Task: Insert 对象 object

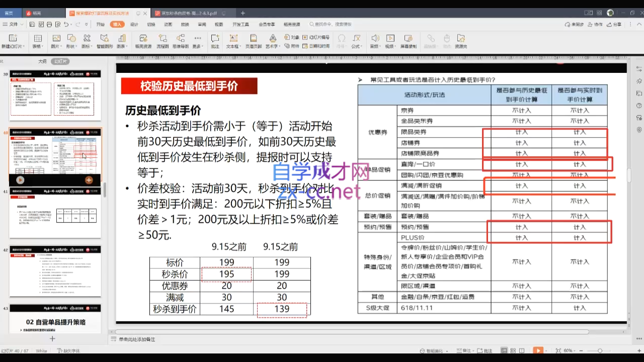Action: pos(292,37)
